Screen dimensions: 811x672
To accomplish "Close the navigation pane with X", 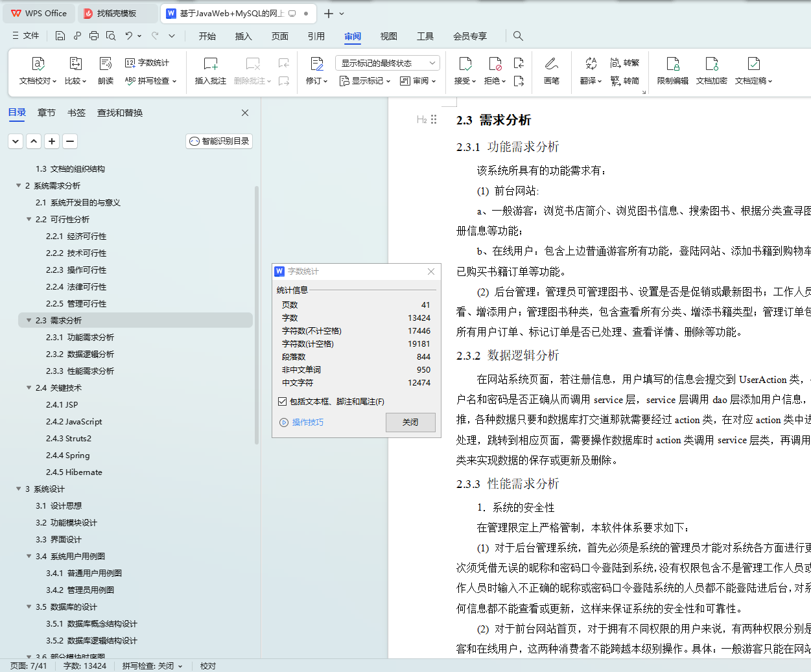I will pos(245,113).
